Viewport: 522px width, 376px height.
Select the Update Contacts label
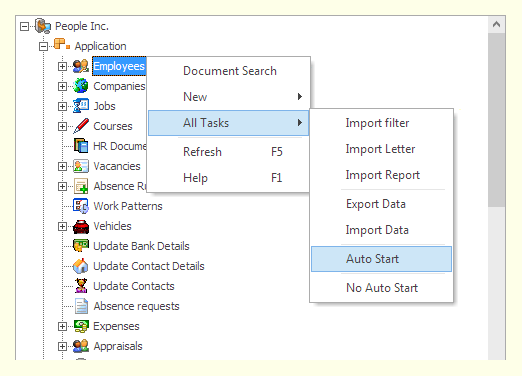tap(134, 286)
